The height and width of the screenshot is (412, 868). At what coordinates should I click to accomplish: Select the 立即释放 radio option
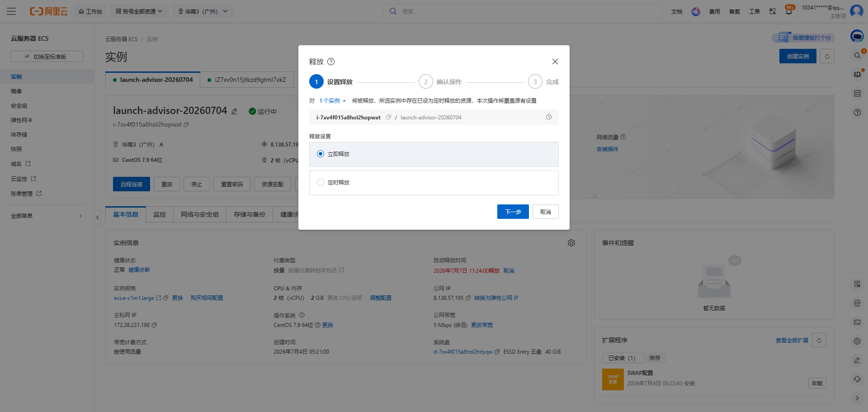point(321,154)
